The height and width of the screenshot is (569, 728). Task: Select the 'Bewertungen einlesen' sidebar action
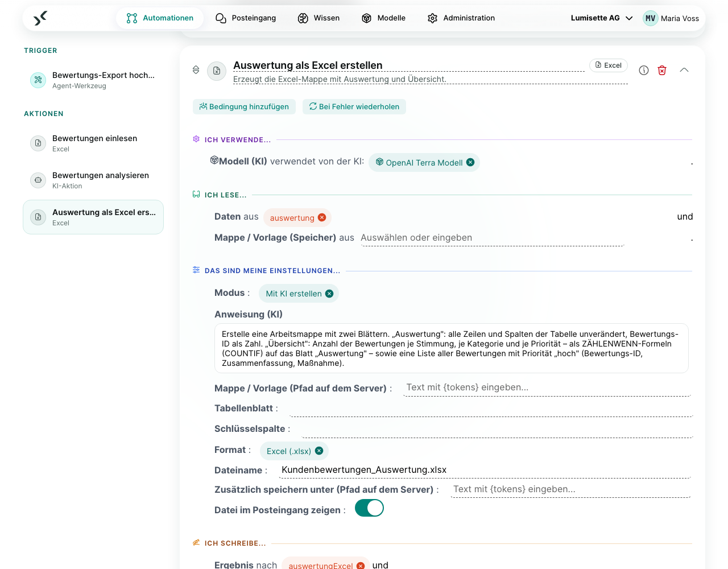tap(93, 143)
